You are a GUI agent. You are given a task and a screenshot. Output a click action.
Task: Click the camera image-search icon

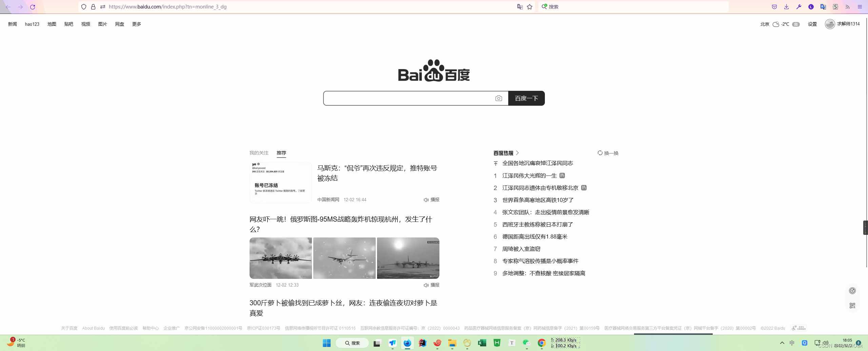[x=498, y=98]
